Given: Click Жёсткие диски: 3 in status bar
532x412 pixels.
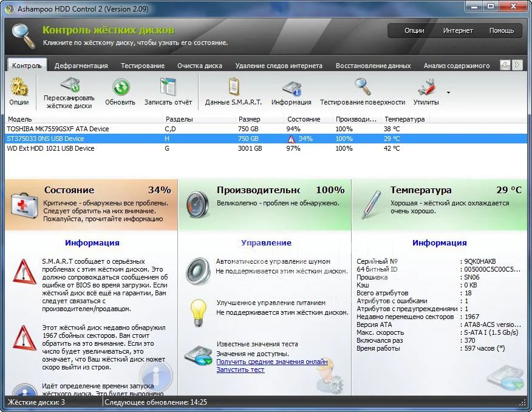Looking at the screenshot, I should [36, 402].
